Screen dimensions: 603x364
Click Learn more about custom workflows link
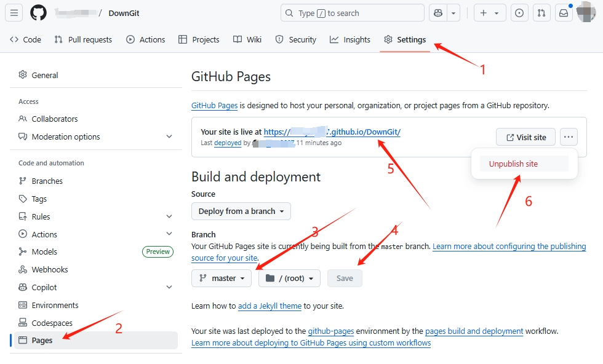click(x=311, y=343)
